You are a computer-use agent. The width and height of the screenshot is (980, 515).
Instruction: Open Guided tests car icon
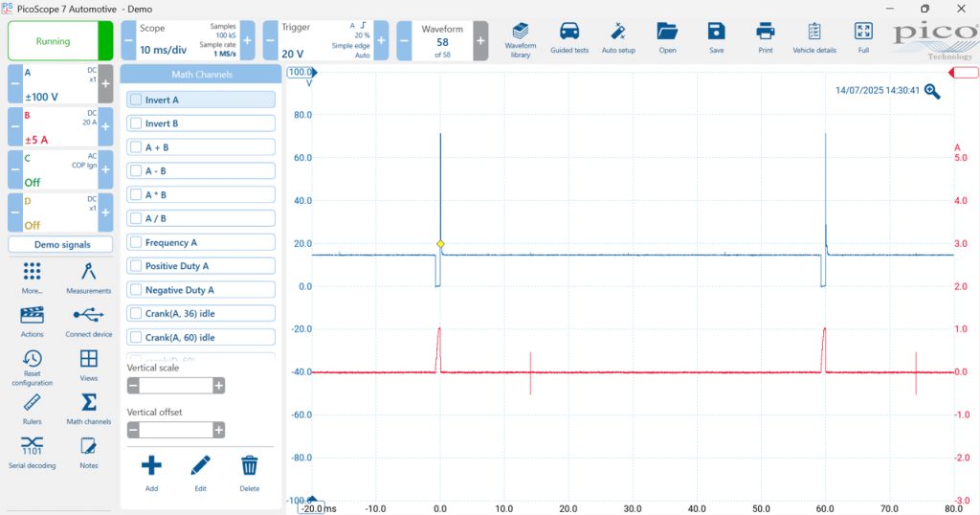(569, 38)
